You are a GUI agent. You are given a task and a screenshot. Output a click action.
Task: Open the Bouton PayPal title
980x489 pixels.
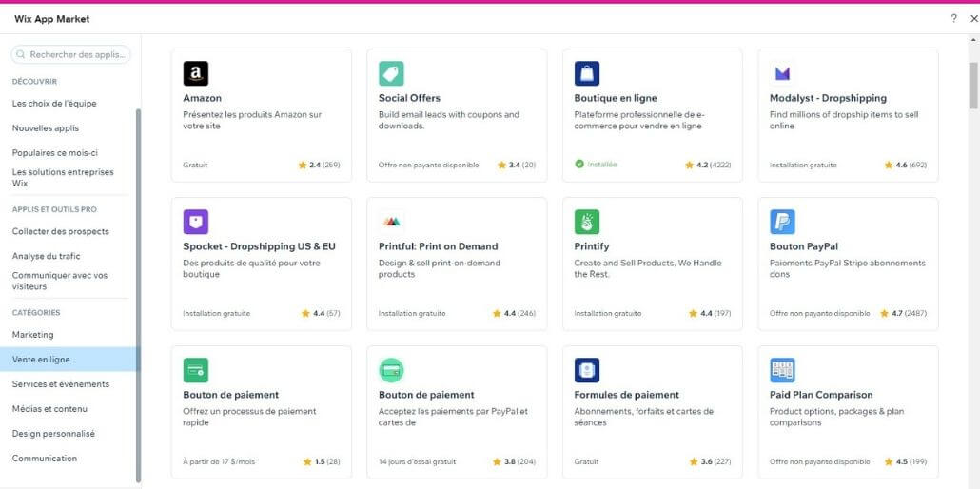(804, 246)
